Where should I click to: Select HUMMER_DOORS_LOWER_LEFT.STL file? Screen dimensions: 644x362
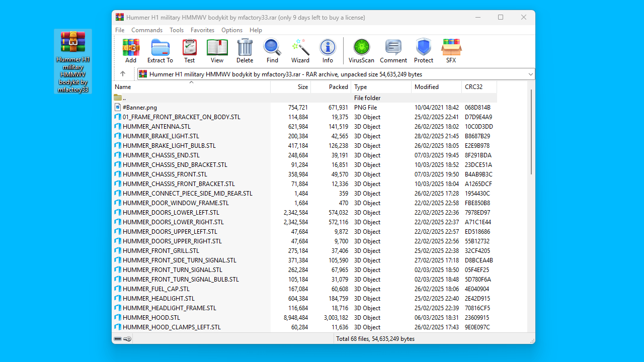click(171, 213)
